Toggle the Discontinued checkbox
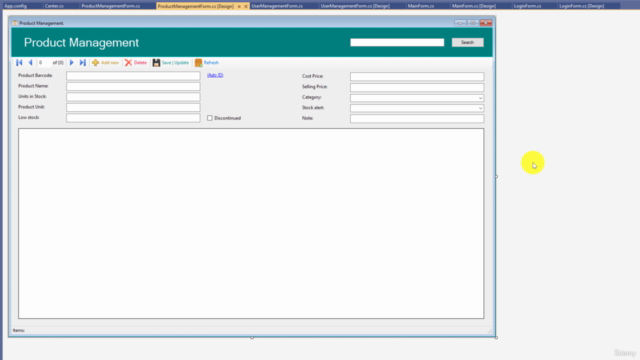This screenshot has height=360, width=640. 210,118
